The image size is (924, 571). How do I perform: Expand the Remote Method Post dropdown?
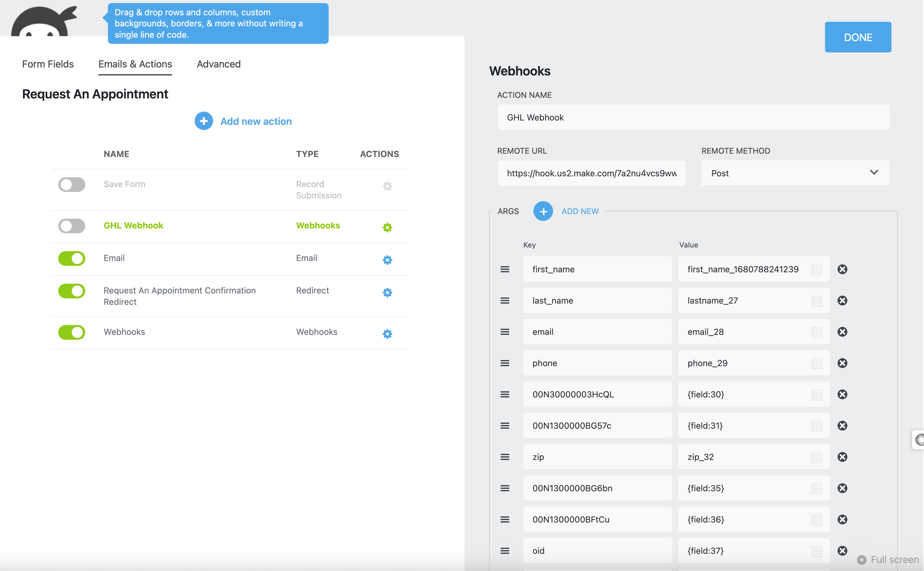(x=795, y=173)
